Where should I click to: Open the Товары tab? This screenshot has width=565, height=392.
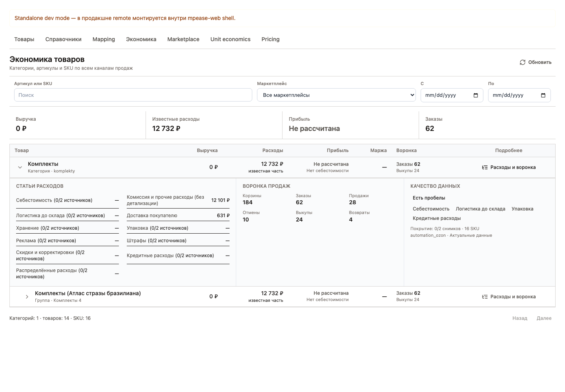click(24, 39)
